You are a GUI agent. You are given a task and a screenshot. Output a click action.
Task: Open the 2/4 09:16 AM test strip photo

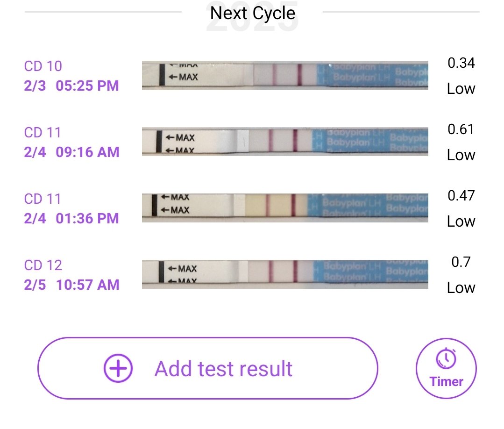pos(285,141)
